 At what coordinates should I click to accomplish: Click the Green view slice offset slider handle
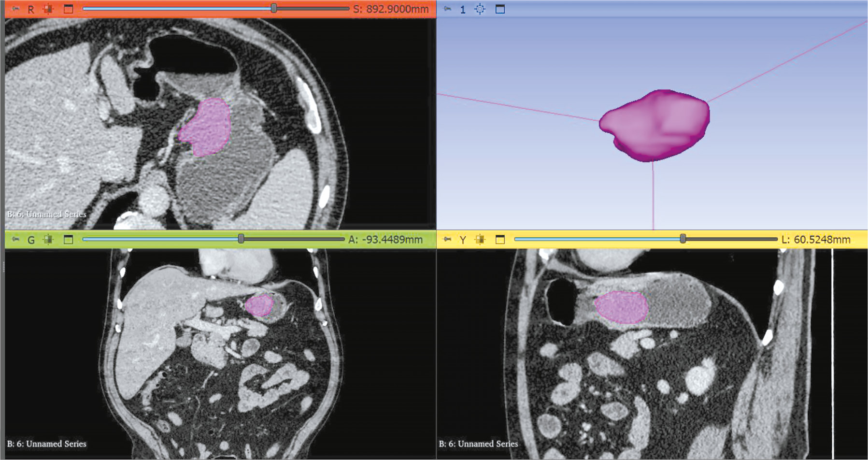[241, 239]
